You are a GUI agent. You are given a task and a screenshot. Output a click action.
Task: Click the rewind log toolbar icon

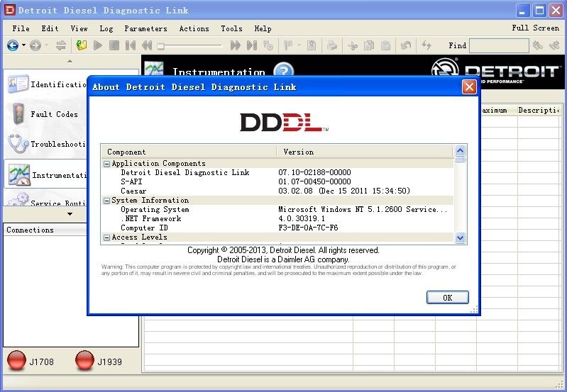[x=147, y=45]
